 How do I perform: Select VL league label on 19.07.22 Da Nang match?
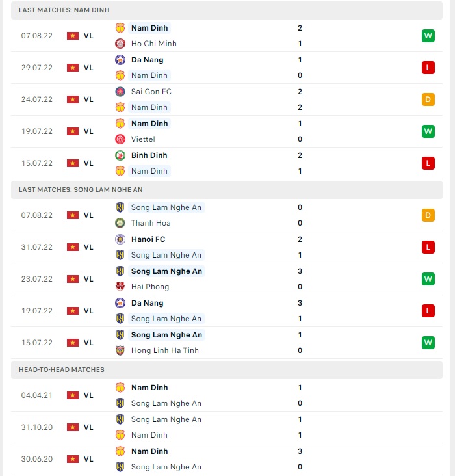pyautogui.click(x=88, y=311)
